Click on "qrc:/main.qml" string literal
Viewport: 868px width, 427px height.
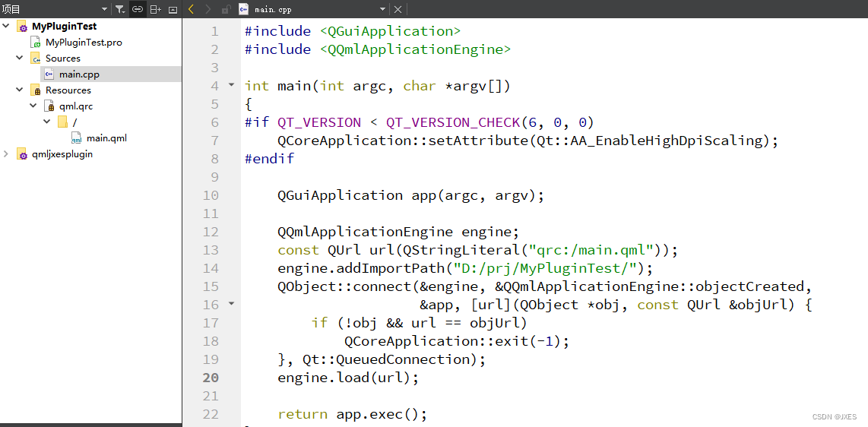coord(591,250)
